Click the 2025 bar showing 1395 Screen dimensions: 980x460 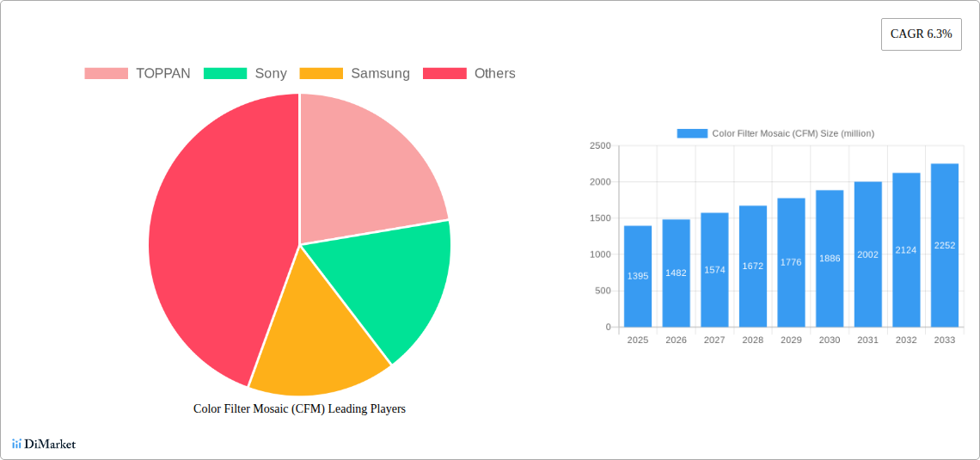(638, 276)
